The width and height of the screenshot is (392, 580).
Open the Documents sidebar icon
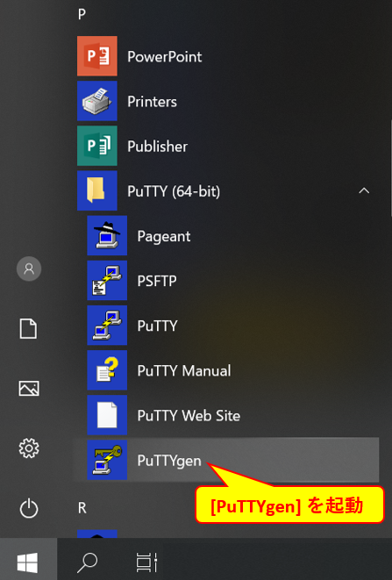[x=28, y=328]
